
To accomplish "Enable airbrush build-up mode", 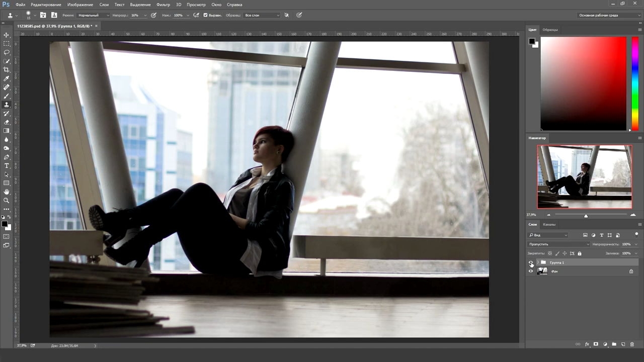I will [x=196, y=15].
